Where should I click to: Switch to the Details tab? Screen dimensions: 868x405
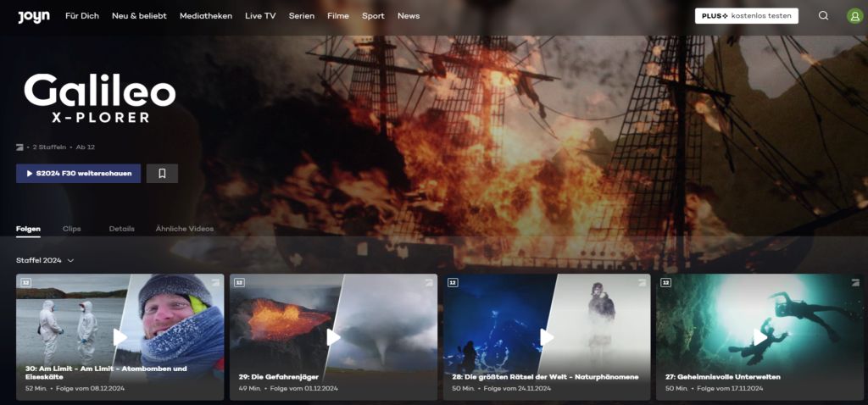[x=121, y=229]
